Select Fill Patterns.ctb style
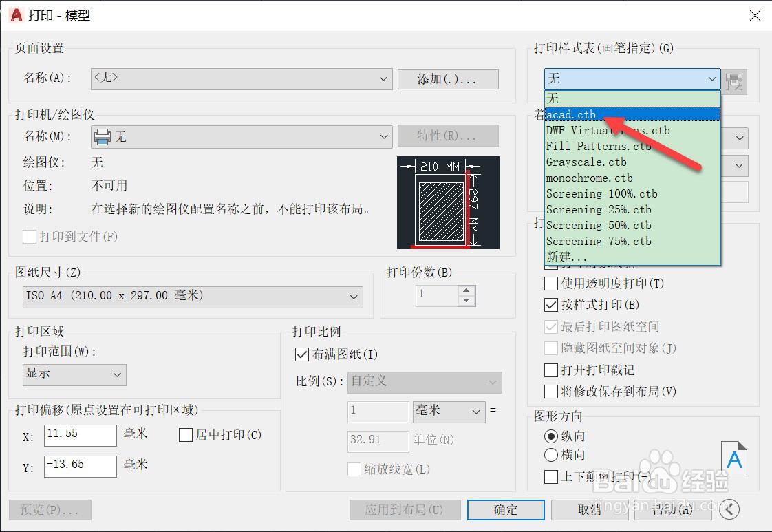772x532 pixels. click(x=632, y=147)
